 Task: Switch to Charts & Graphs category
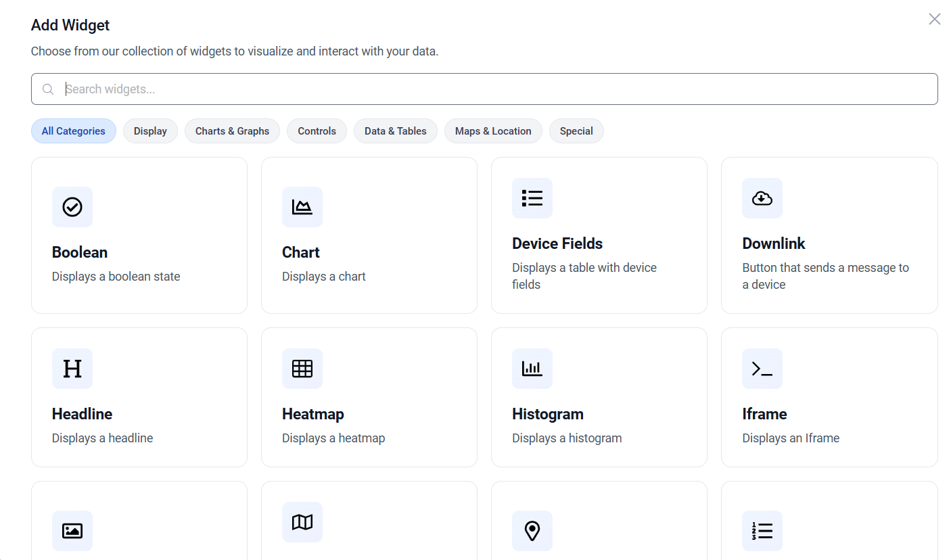pyautogui.click(x=232, y=131)
